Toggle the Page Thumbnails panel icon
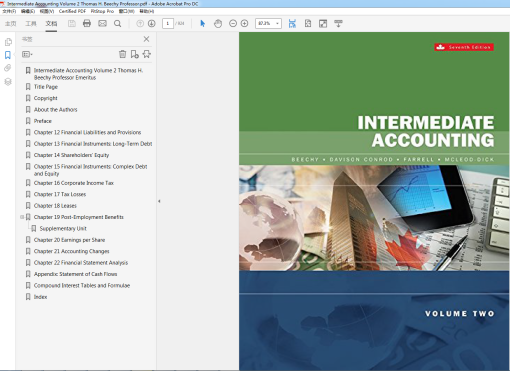Viewport: 510px width, 371px height. pos(8,42)
